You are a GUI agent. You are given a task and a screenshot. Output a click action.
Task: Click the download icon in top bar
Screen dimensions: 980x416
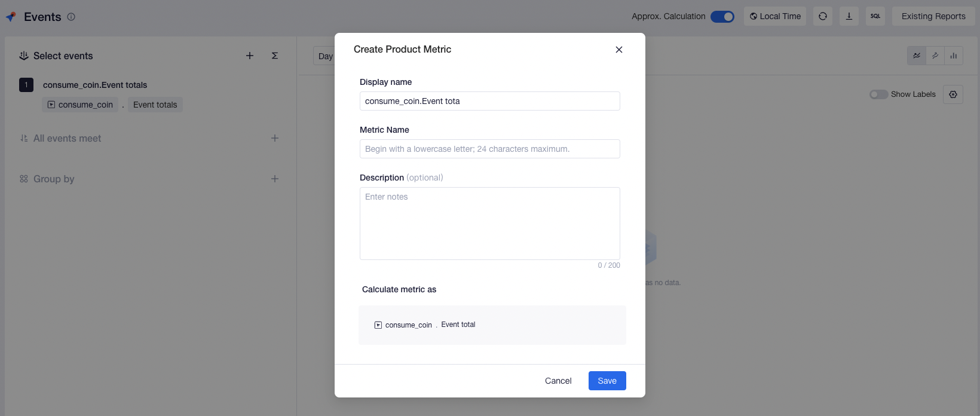(x=849, y=16)
